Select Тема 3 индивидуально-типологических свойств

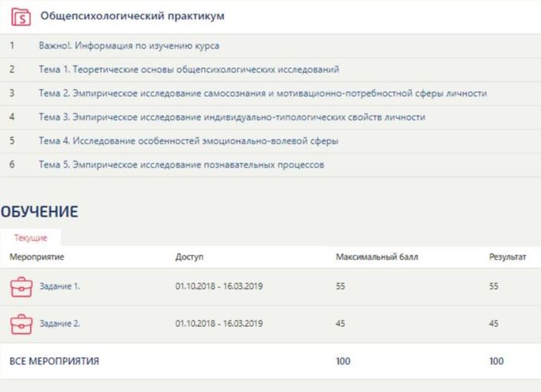(x=231, y=117)
